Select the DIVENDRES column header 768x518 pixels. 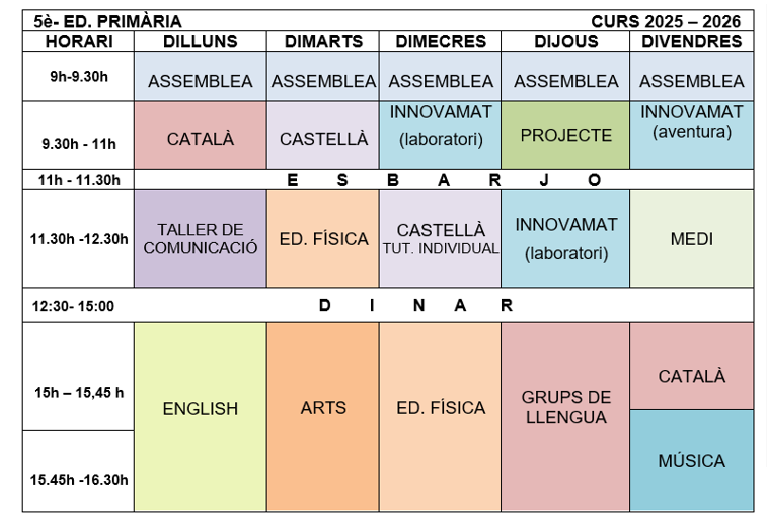(x=692, y=41)
